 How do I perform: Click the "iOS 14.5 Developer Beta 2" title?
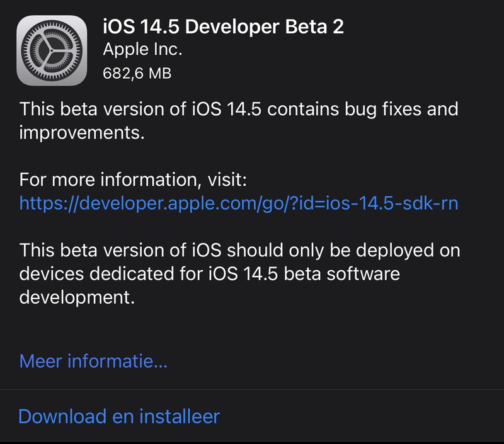click(224, 26)
